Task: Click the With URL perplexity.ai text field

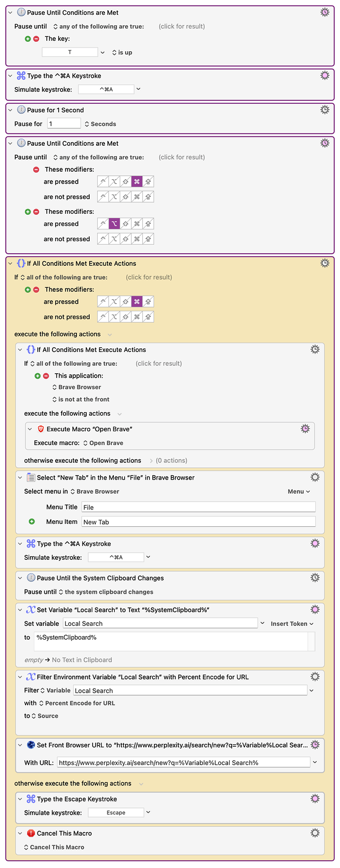Action: point(183,763)
